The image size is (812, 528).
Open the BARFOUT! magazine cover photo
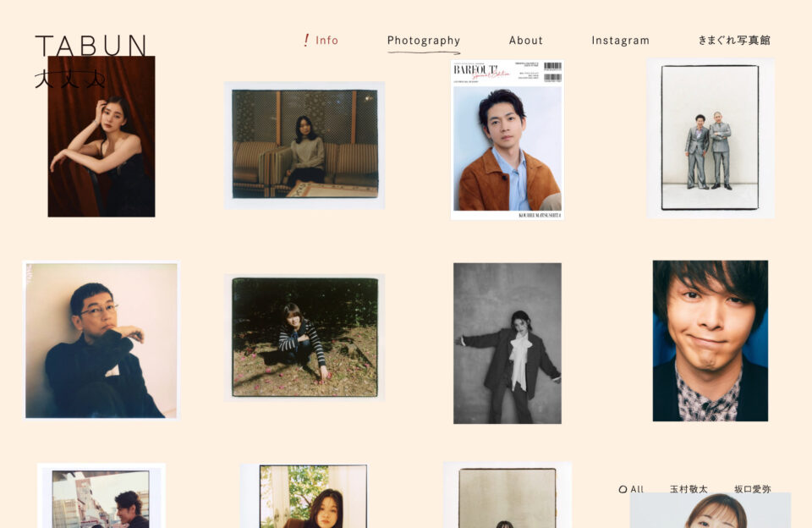[x=507, y=140]
